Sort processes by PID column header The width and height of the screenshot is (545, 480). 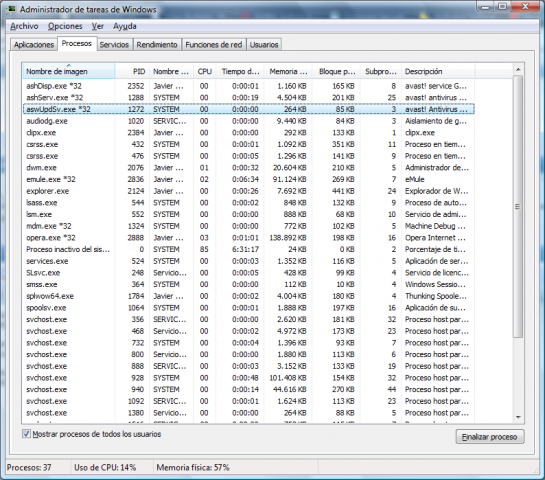(x=132, y=72)
